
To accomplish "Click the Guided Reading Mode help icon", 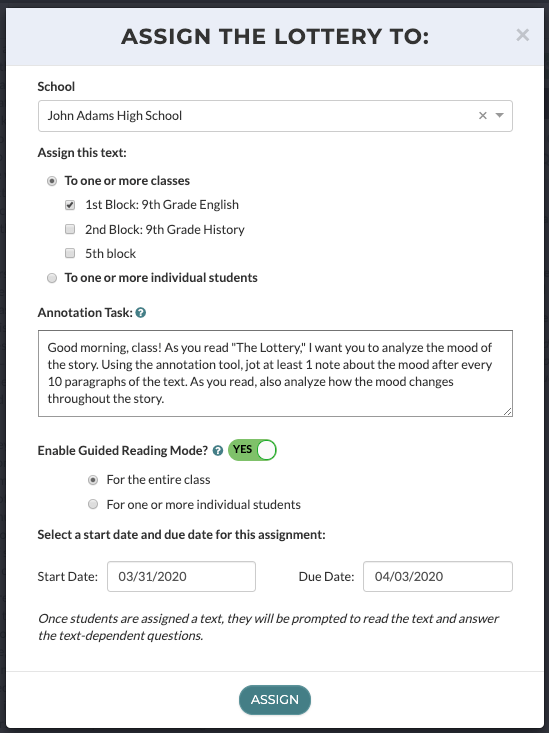I will pyautogui.click(x=218, y=451).
